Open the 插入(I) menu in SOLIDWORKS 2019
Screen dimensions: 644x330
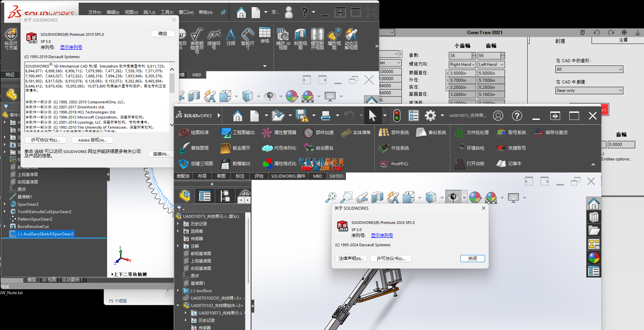click(149, 12)
